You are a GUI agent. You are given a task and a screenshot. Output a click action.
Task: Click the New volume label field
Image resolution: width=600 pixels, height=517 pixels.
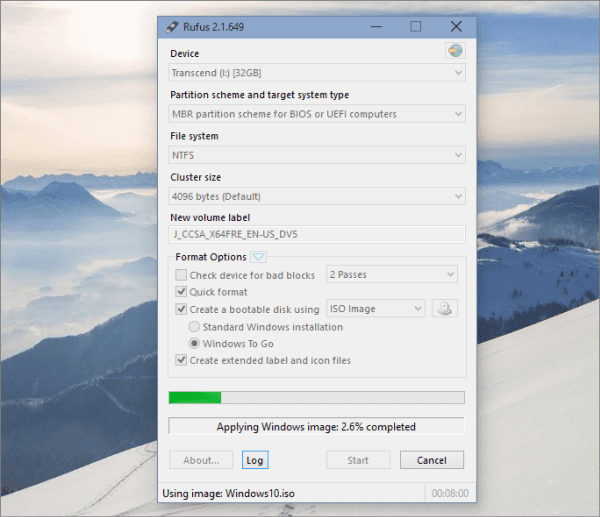click(x=317, y=234)
